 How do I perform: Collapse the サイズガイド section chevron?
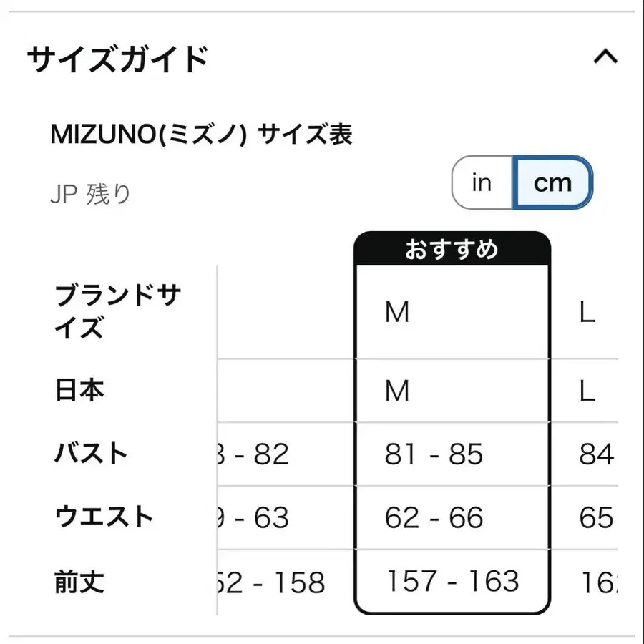tap(605, 57)
